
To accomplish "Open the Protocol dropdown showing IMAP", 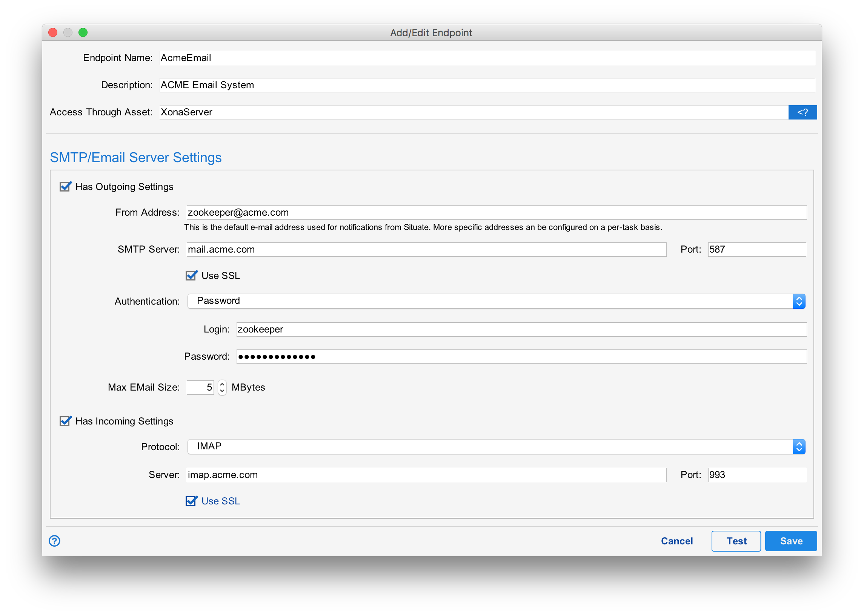I will point(493,446).
